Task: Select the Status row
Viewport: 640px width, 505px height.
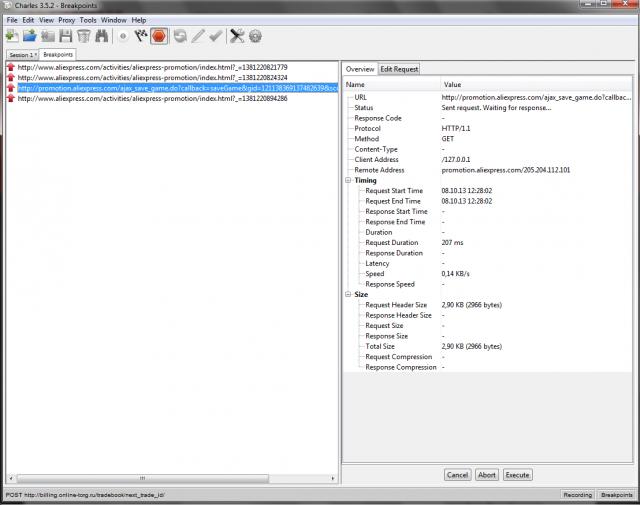Action: (488, 108)
